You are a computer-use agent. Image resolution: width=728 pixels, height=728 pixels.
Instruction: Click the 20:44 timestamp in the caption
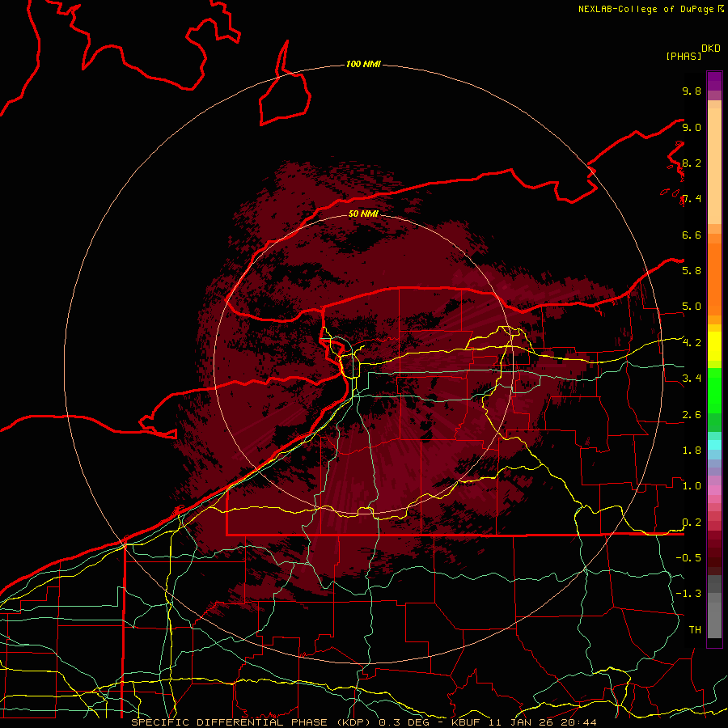click(579, 722)
